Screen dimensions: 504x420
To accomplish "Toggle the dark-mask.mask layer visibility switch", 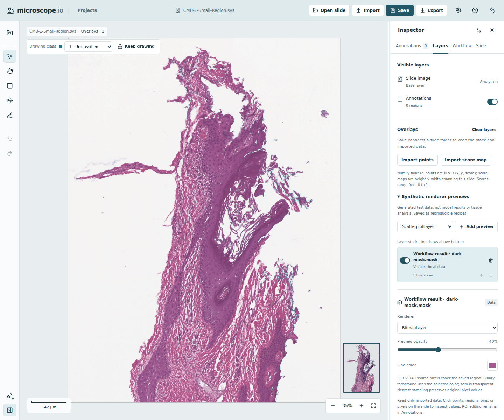I will [x=405, y=260].
